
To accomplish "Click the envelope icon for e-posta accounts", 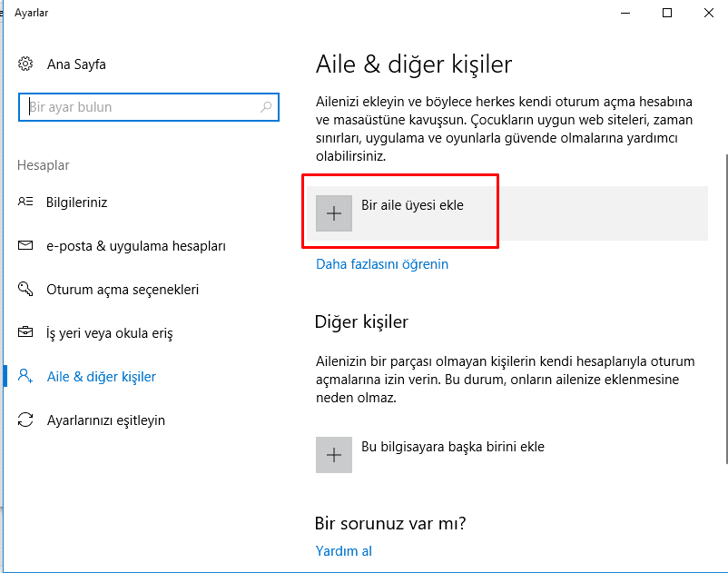I will tap(25, 246).
